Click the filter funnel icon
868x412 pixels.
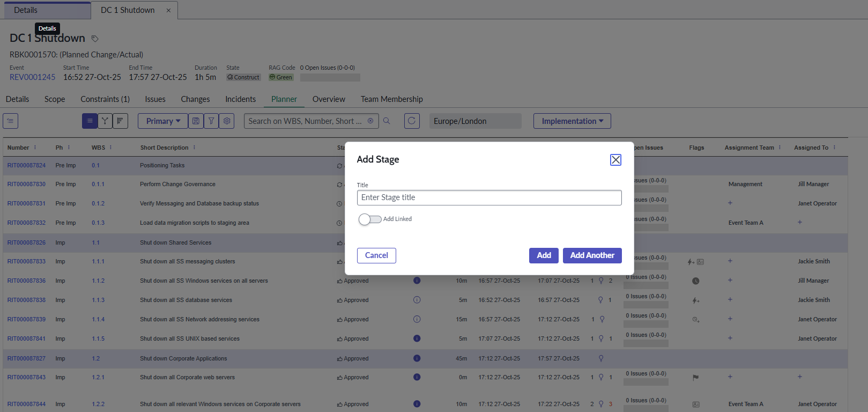(211, 121)
